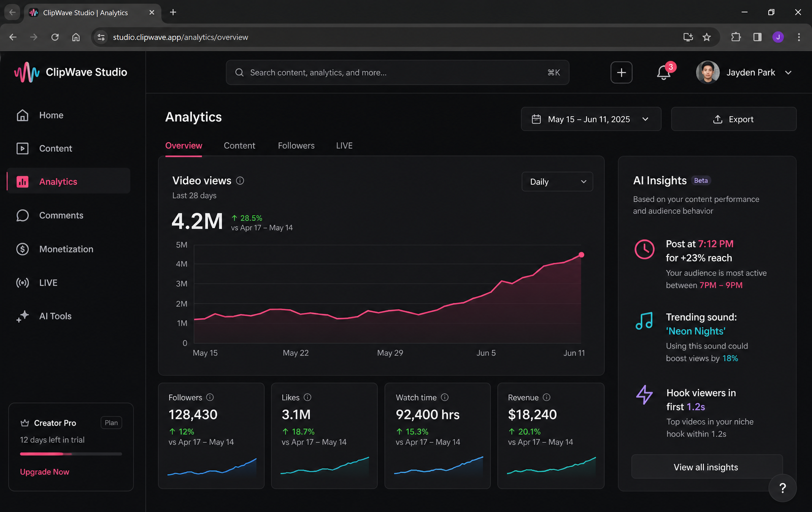The image size is (812, 512).
Task: Select the Analytics bar chart icon
Action: [x=22, y=182]
